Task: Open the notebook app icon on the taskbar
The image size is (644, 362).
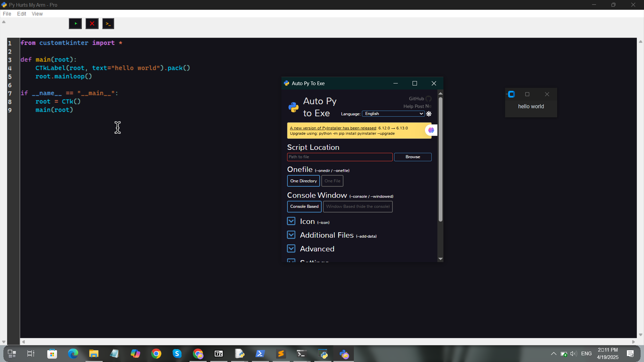Action: point(114,354)
